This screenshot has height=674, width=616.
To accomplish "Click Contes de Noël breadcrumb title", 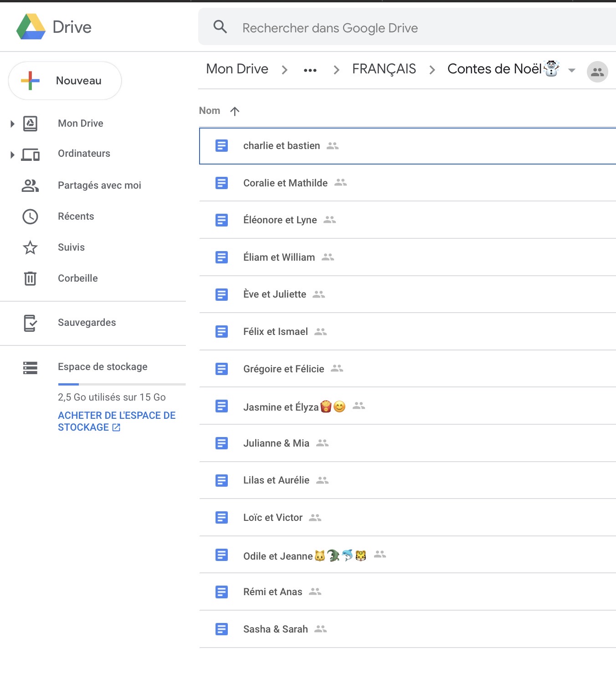I will [503, 69].
